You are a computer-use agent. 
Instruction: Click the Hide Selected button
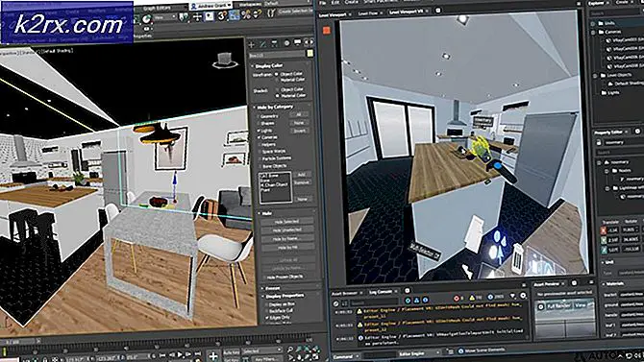tap(287, 222)
